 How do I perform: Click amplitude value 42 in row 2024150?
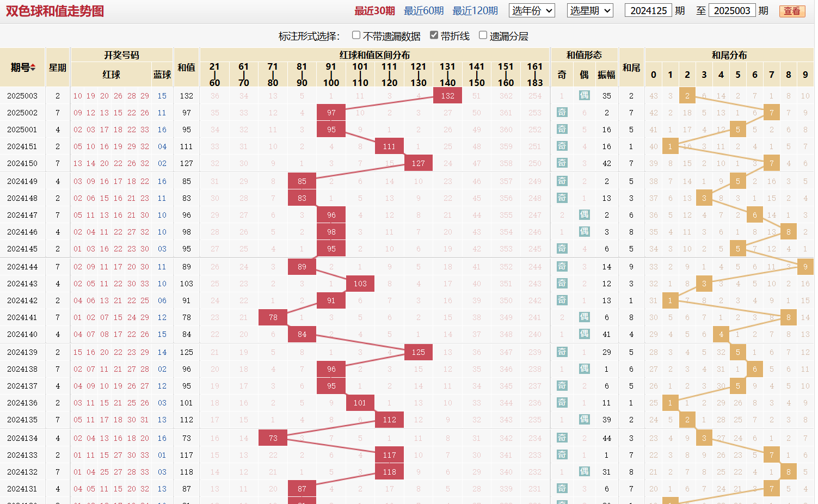point(607,163)
